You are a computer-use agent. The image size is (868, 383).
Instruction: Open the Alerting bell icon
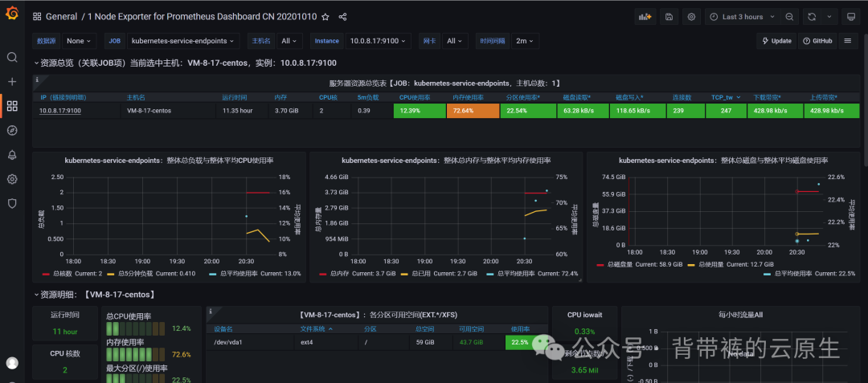tap(12, 155)
